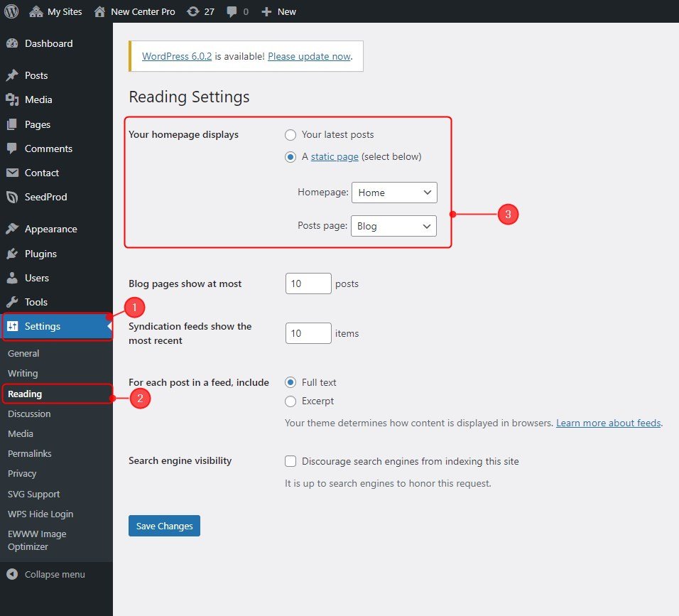This screenshot has width=679, height=616.
Task: Click the Media library icon in main menu
Action: point(12,99)
